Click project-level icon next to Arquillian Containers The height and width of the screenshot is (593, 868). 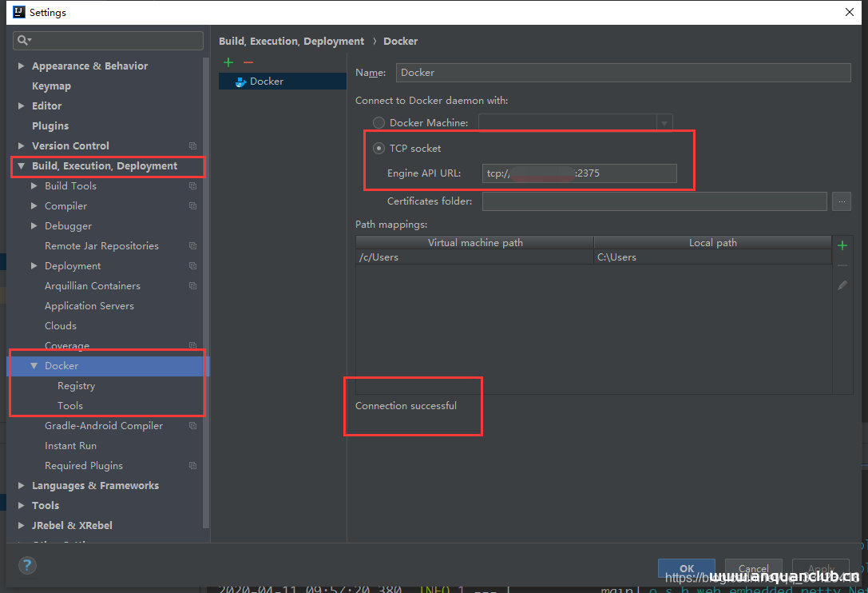coord(192,285)
